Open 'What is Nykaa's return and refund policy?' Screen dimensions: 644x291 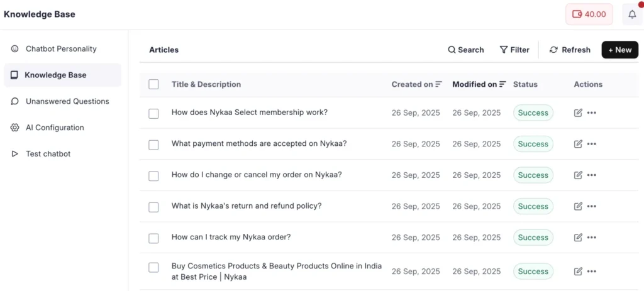[247, 206]
